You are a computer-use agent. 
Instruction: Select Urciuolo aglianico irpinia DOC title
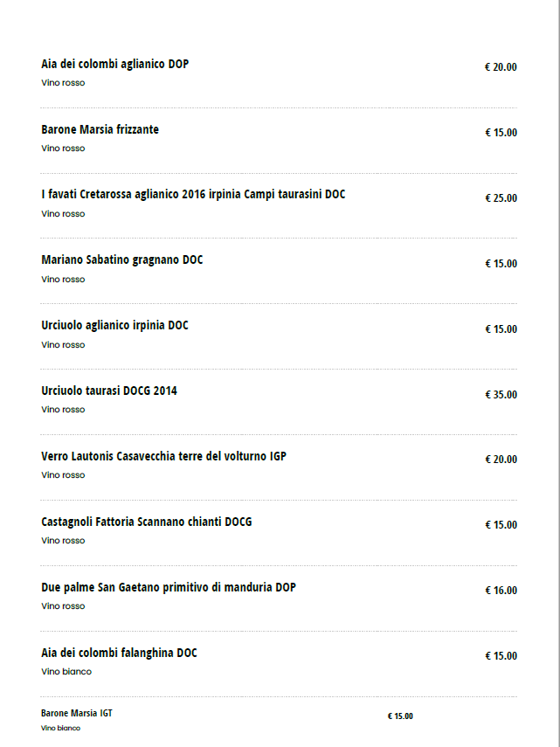[x=114, y=325]
